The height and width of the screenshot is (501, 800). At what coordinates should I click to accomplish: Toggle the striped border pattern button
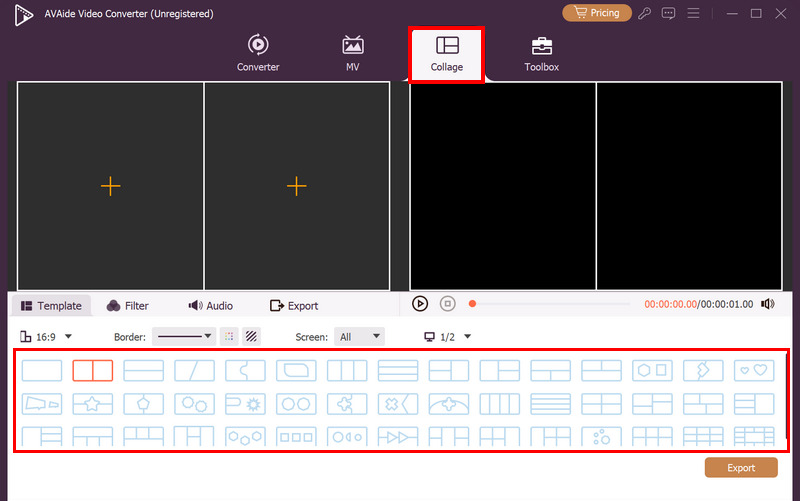252,337
